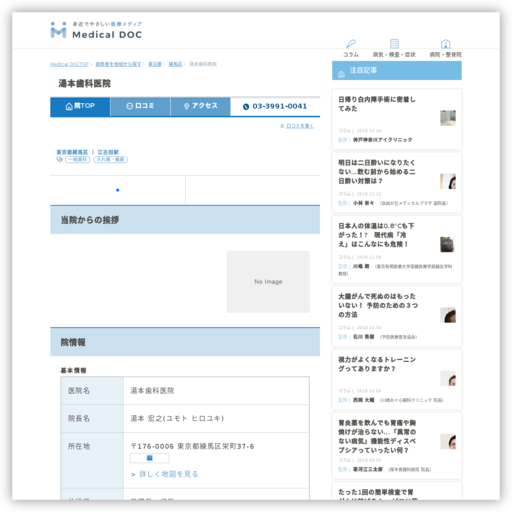512x512 pixels.
Task: Open thumbnail of the cataract surgery article
Action: (448, 118)
